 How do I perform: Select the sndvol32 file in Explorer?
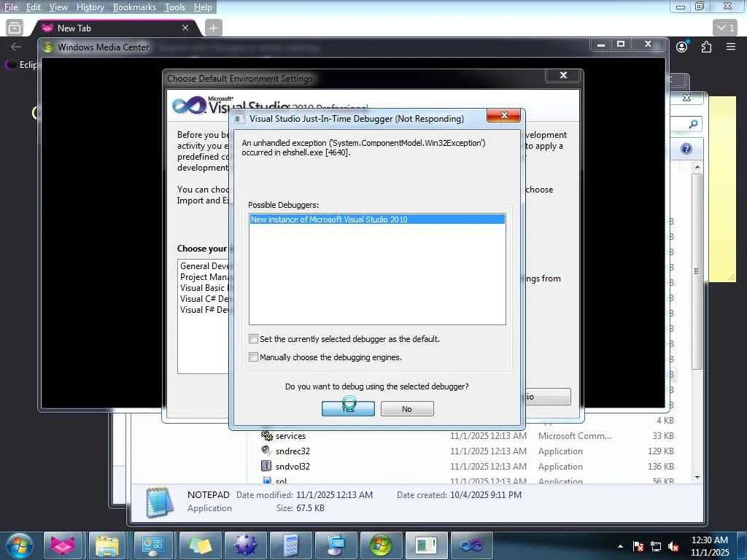[293, 466]
